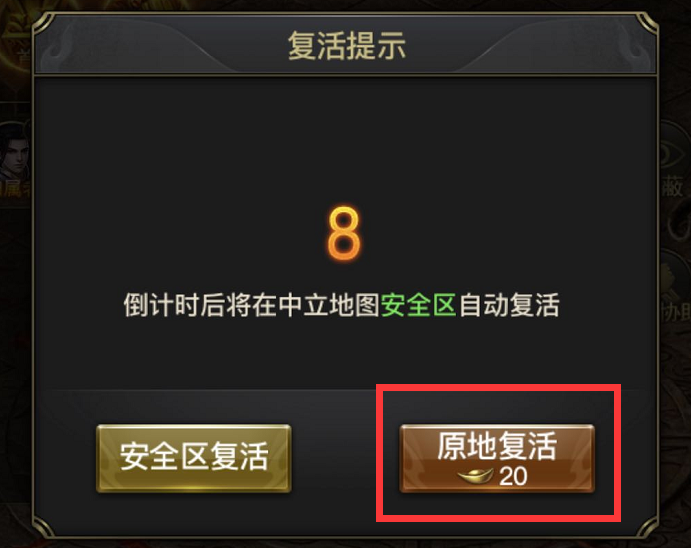Tap the green 安全区 text in the message

tap(418, 305)
